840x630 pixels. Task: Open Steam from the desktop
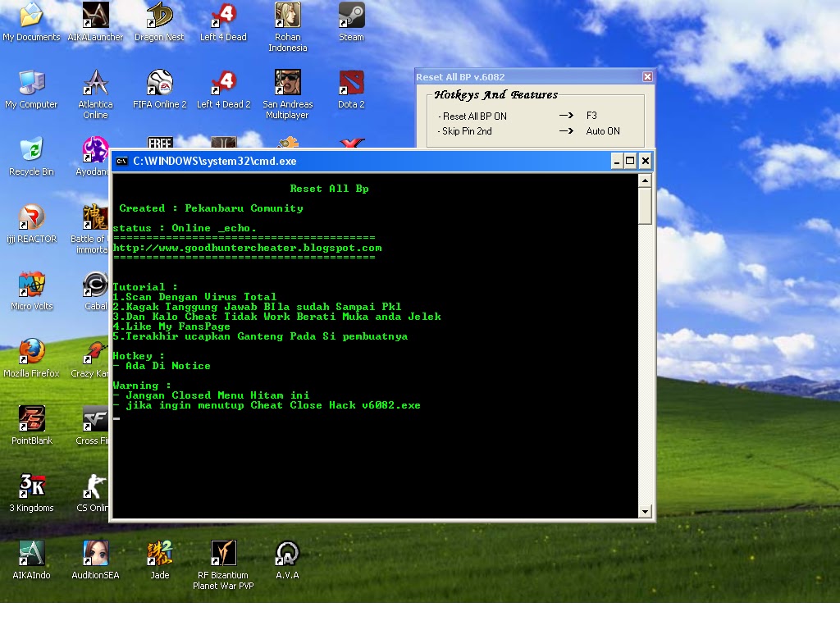[x=350, y=18]
